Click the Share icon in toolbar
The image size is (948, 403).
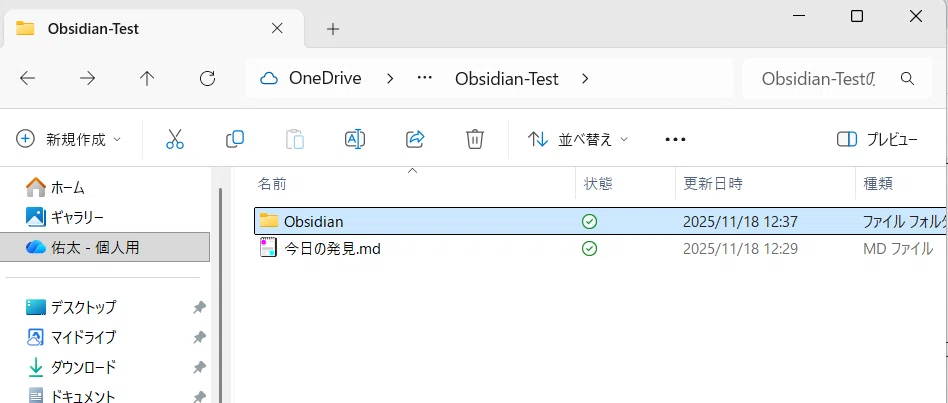pos(415,140)
